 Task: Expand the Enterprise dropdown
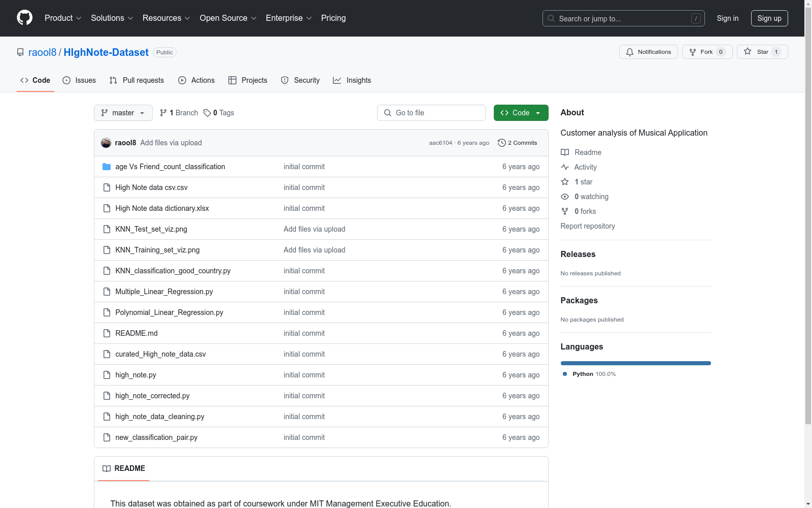click(289, 18)
